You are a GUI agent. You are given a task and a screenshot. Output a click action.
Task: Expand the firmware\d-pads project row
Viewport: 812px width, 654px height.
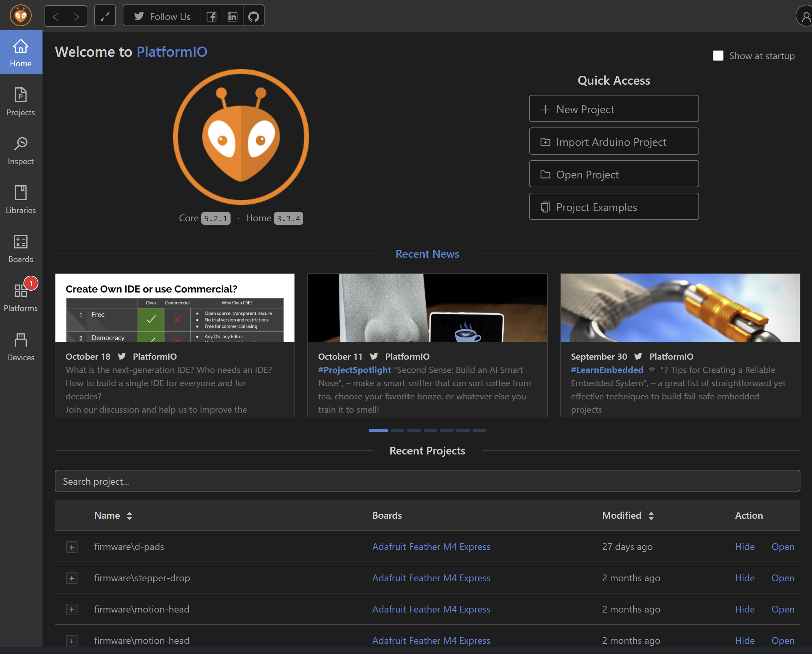pyautogui.click(x=72, y=547)
